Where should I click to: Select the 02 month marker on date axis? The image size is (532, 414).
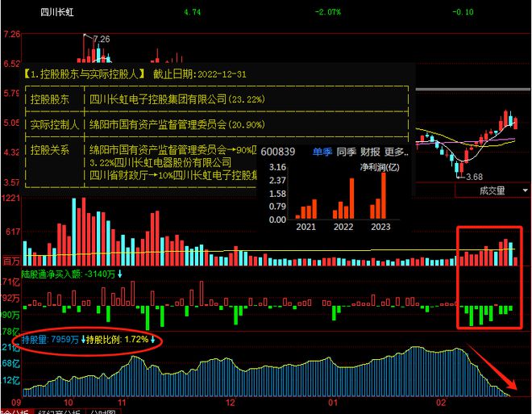point(440,403)
